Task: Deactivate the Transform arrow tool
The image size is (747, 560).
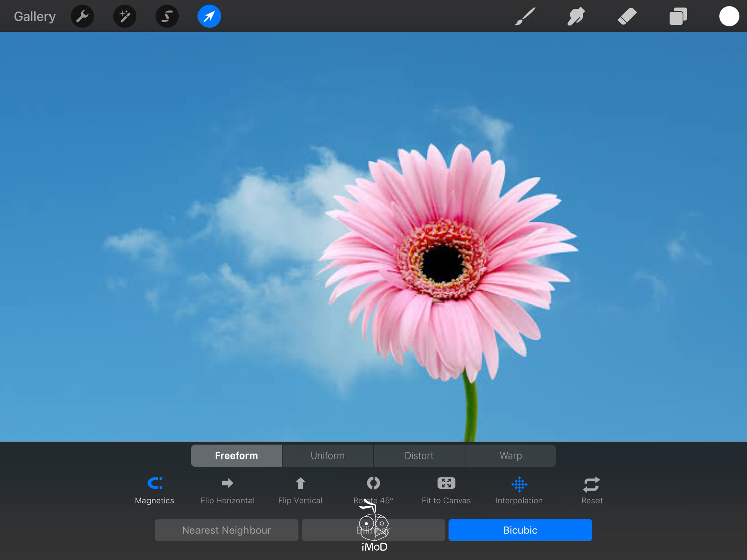Action: pos(209,17)
